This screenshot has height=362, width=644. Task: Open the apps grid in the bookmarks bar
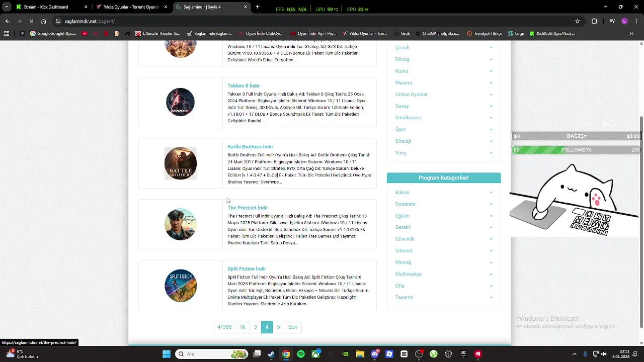coord(7,34)
